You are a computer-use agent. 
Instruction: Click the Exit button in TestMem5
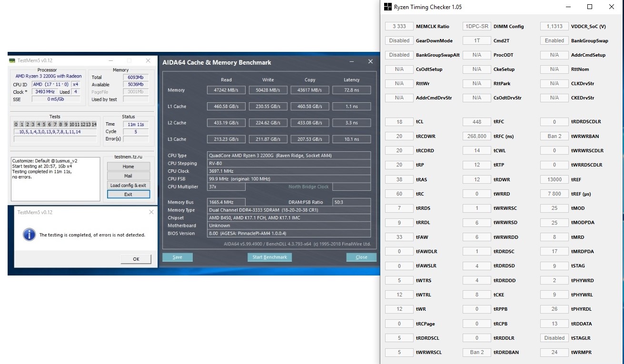coord(128,194)
